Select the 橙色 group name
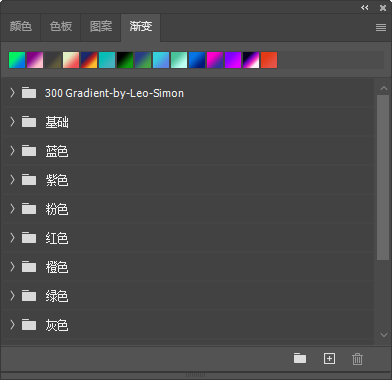 click(57, 267)
